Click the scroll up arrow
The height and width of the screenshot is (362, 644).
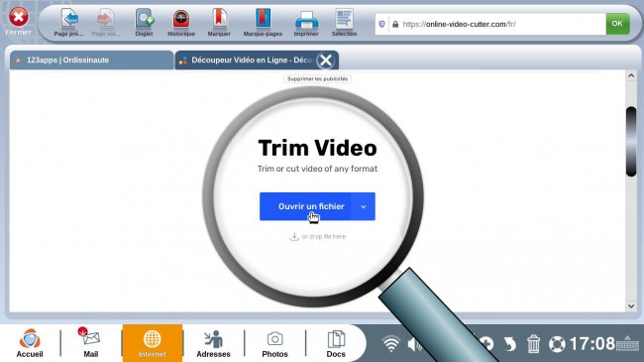(631, 75)
